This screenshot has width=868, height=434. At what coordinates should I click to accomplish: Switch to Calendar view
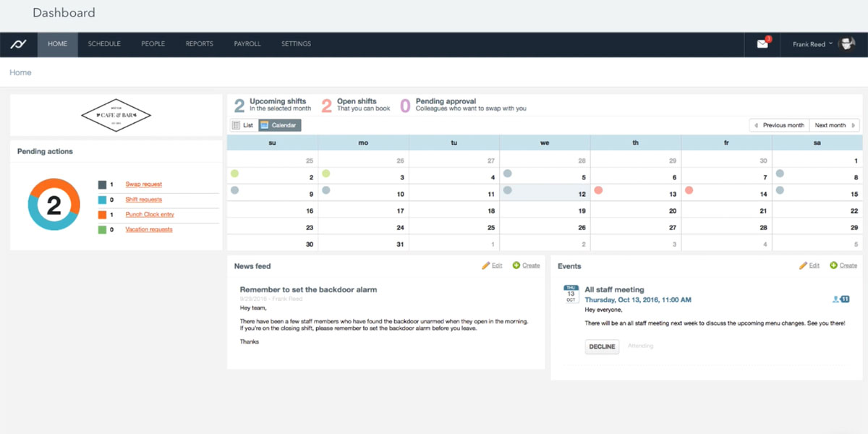(278, 125)
